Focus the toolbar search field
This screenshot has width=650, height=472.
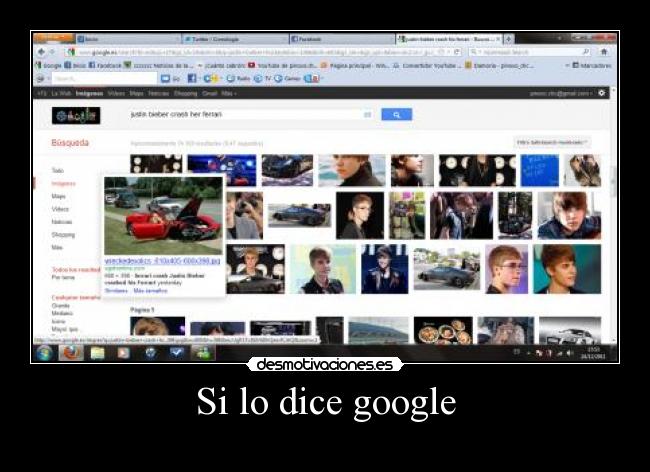pos(104,78)
